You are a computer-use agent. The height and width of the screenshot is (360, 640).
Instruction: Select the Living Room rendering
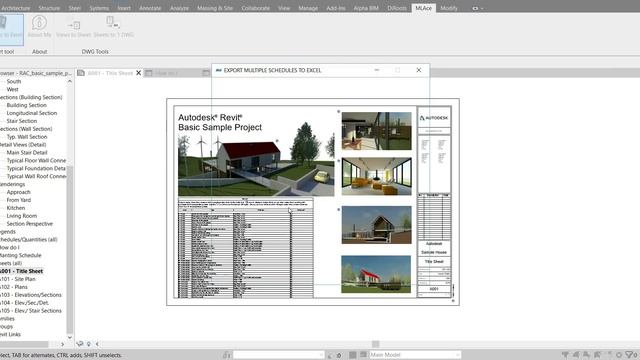click(22, 216)
